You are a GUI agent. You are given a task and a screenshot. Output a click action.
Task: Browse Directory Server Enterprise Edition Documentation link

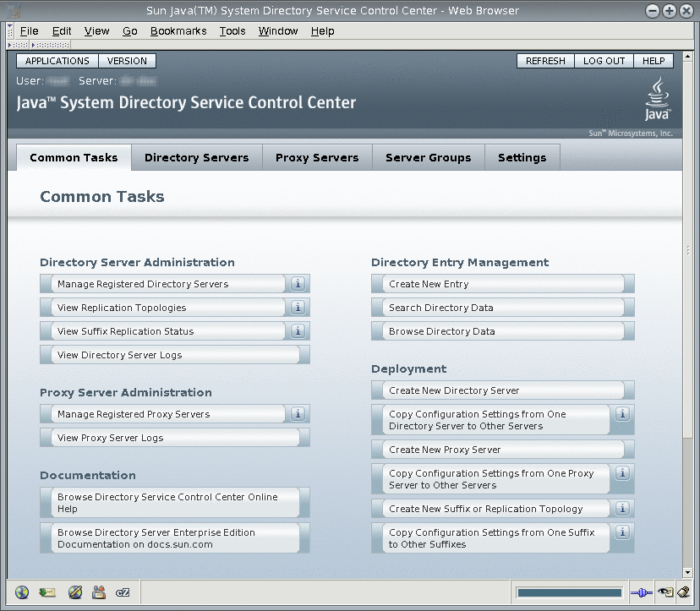pyautogui.click(x=174, y=538)
